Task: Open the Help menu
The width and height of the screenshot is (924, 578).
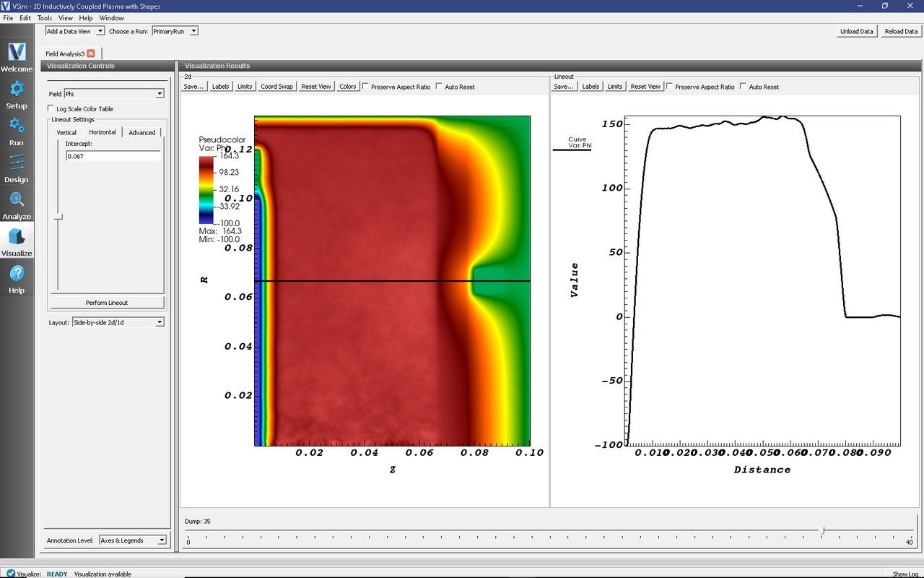Action: click(86, 18)
